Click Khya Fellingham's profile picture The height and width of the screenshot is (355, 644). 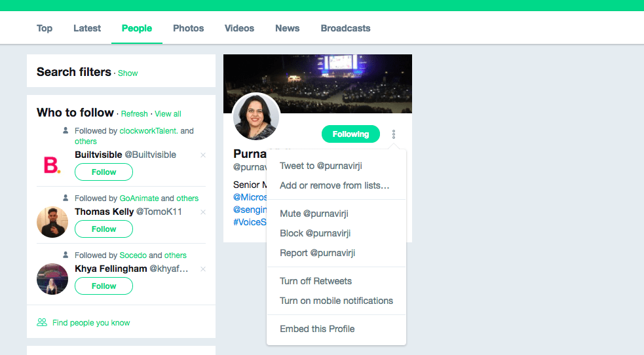tap(52, 279)
